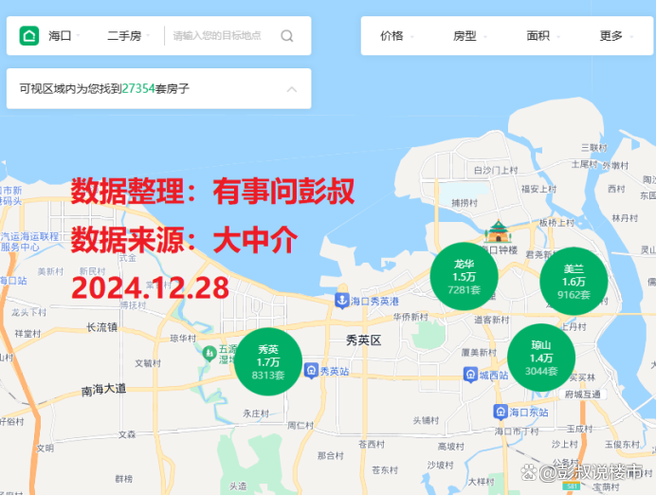Viewport: 656px width, 496px height.
Task: Click the 文森 map label
Action: click(127, 435)
